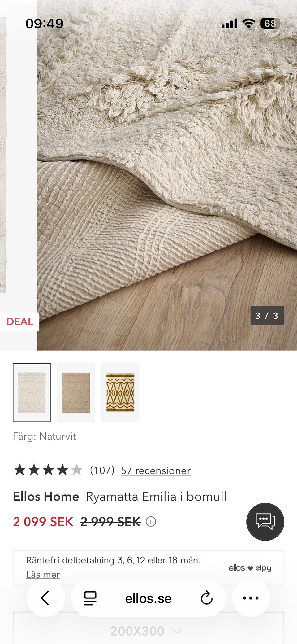Reload the ellos.se page

206,598
